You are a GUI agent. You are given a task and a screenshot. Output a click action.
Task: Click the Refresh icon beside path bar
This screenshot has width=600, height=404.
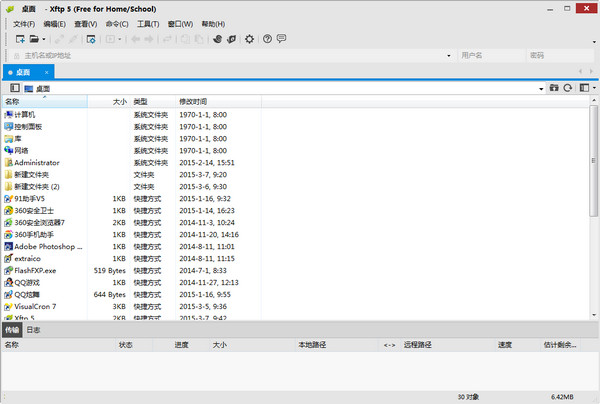pyautogui.click(x=568, y=88)
